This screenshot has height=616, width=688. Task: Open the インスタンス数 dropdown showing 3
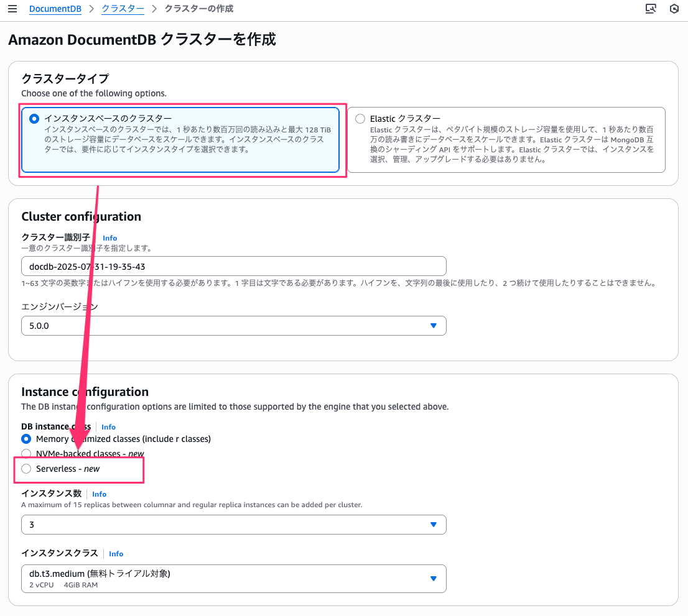(x=234, y=525)
